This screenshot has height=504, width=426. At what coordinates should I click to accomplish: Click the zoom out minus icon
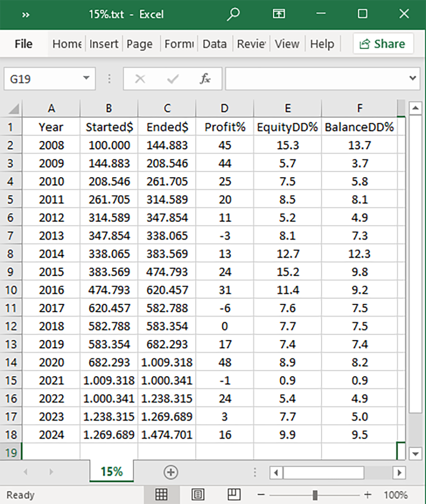tap(262, 495)
